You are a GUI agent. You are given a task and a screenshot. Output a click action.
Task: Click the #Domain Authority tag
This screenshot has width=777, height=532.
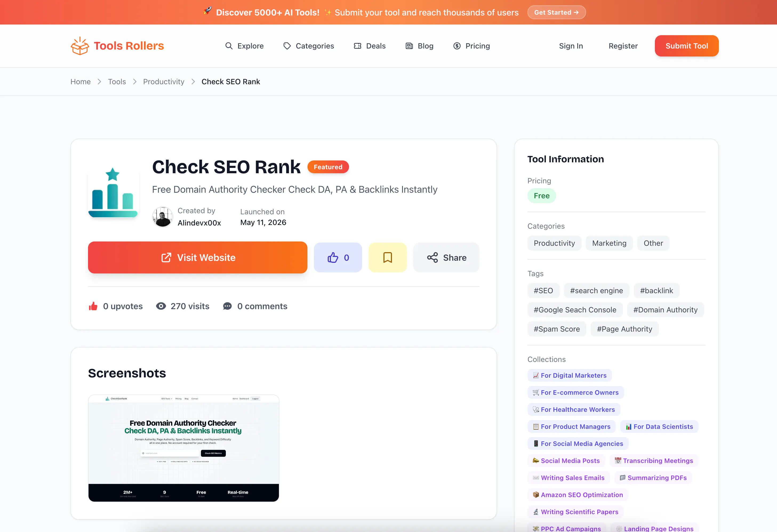click(x=665, y=310)
